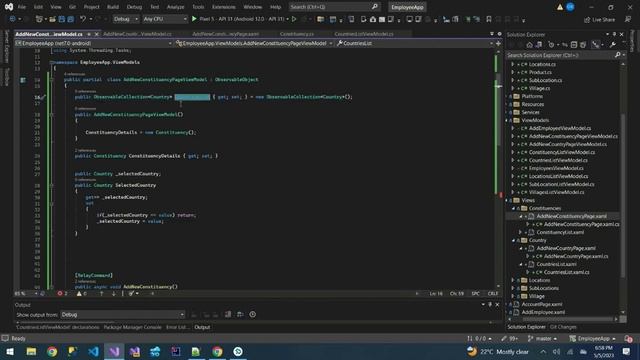The image size is (640, 360).
Task: Open the notifications warning triangle icon
Action: (x=560, y=7)
